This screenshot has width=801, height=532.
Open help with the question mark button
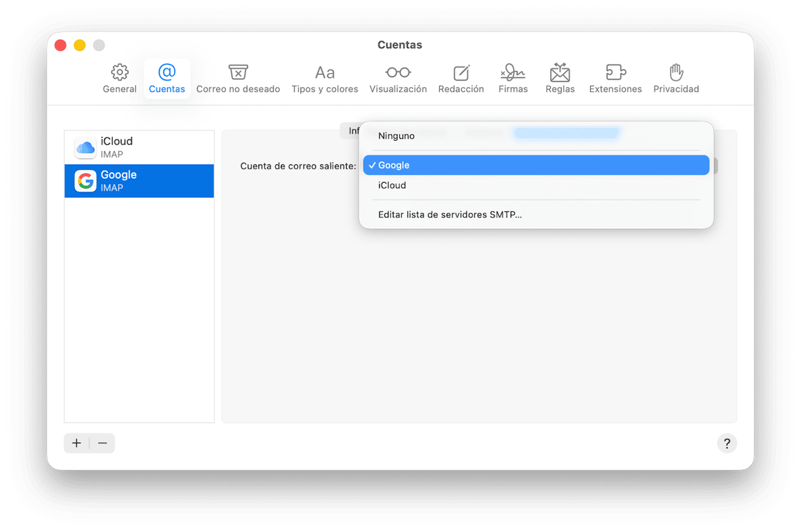[727, 443]
